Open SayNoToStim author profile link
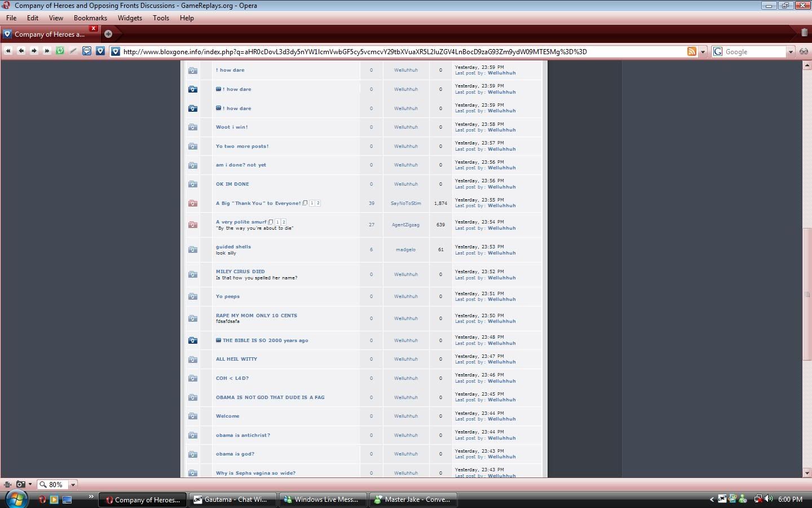Viewport: 812px width, 508px height. pyautogui.click(x=406, y=203)
